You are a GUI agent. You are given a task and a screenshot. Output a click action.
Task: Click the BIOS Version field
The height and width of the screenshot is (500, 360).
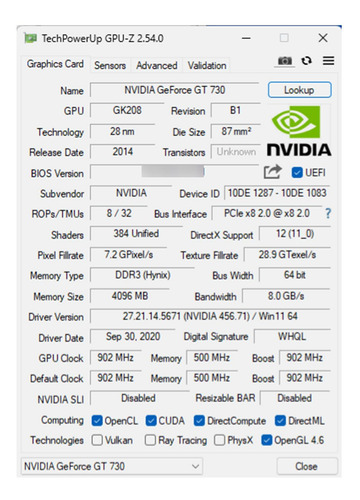tap(175, 172)
